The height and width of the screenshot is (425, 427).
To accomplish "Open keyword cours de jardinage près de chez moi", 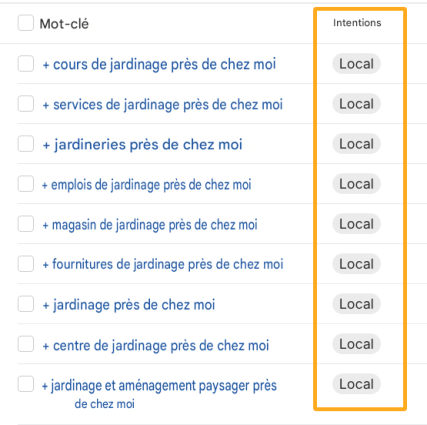I will pos(159,64).
